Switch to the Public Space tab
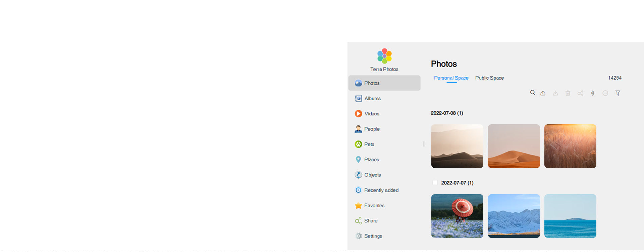Image resolution: width=644 pixels, height=252 pixels. (x=489, y=78)
